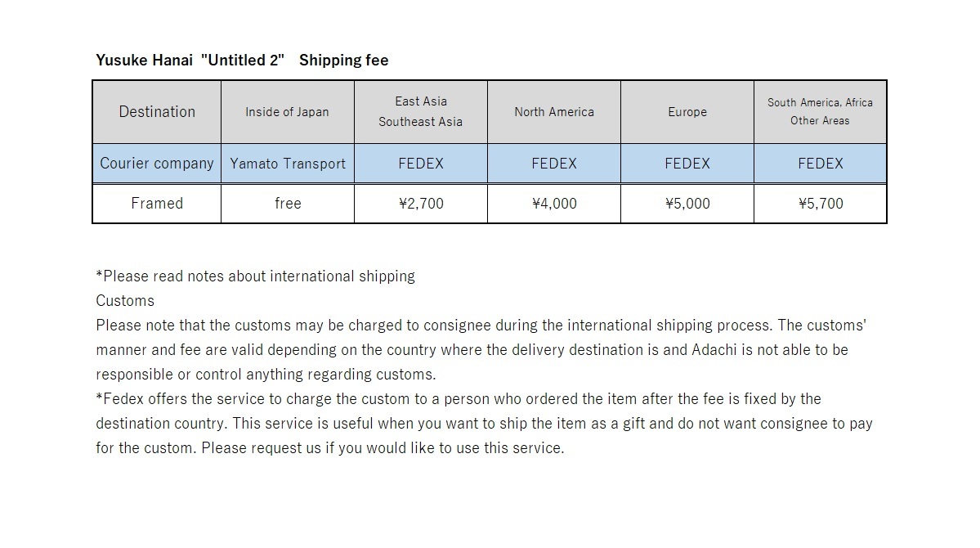Select the Customs heading text
Image resolution: width=980 pixels, height=548 pixels.
[x=125, y=301]
